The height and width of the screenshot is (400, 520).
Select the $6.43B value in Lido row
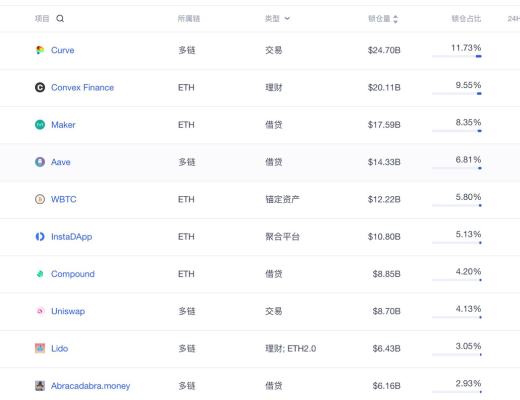[x=386, y=349]
